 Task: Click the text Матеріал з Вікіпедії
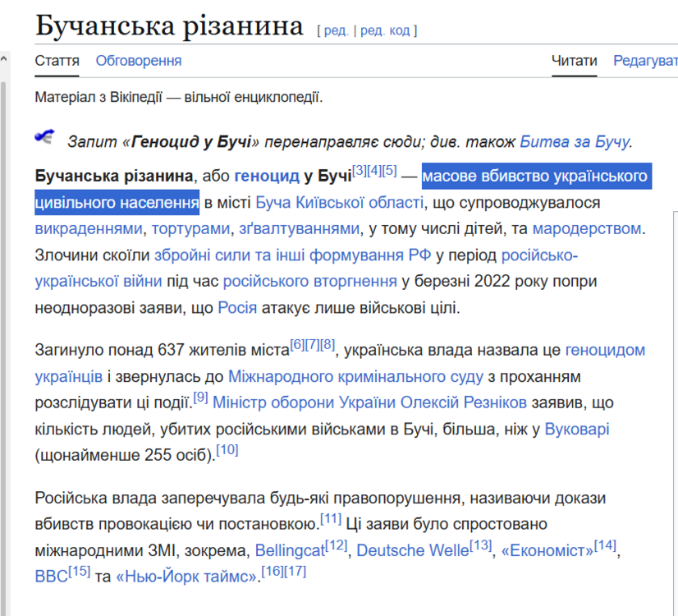(98, 97)
